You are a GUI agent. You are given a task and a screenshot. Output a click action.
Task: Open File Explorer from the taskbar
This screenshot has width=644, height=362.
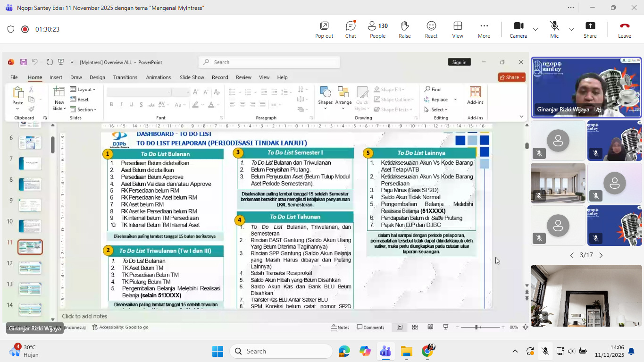[406, 351]
